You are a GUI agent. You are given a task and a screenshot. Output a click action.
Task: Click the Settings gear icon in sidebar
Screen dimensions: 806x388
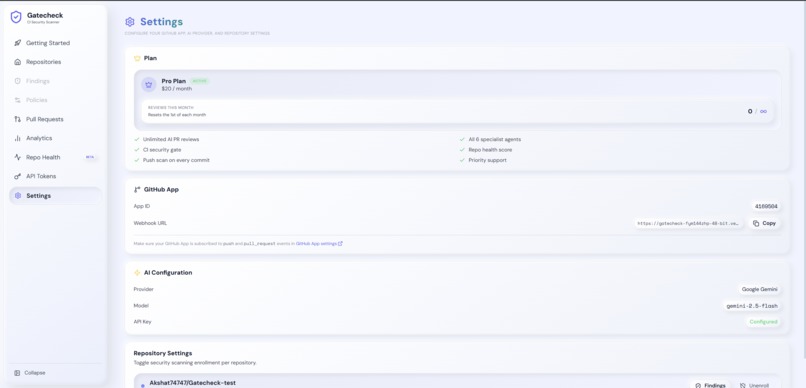(17, 196)
